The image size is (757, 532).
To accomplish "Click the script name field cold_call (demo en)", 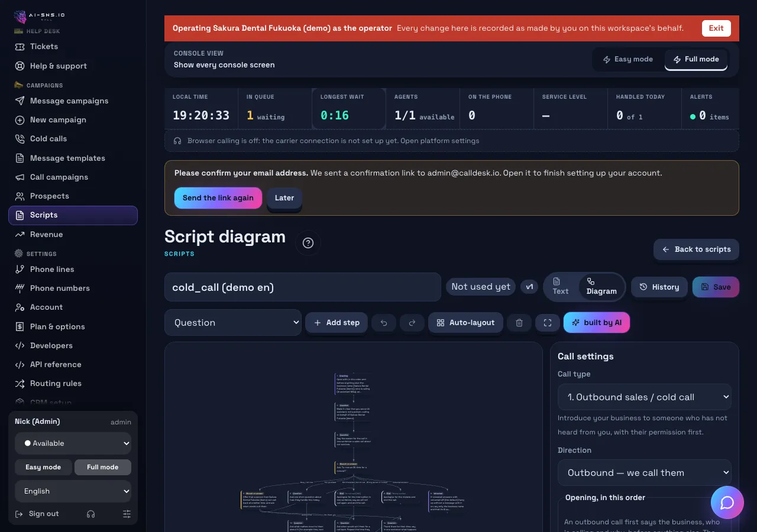I will pyautogui.click(x=303, y=287).
